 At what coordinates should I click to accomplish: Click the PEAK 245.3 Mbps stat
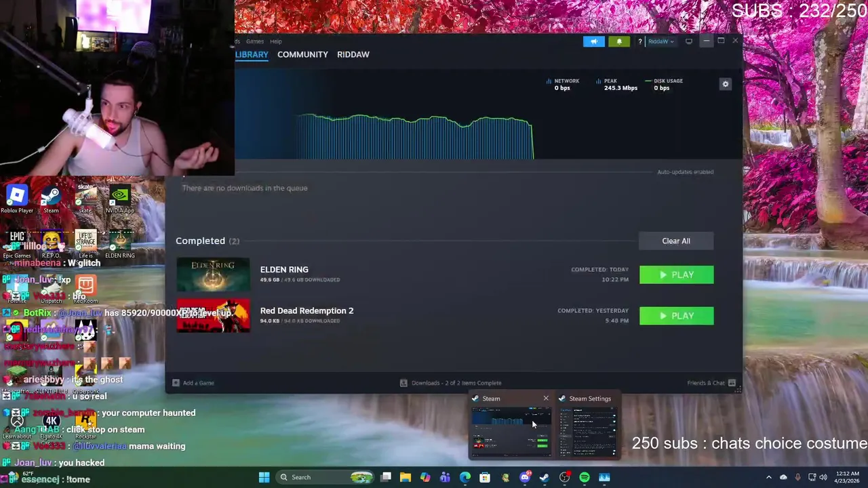[616, 84]
